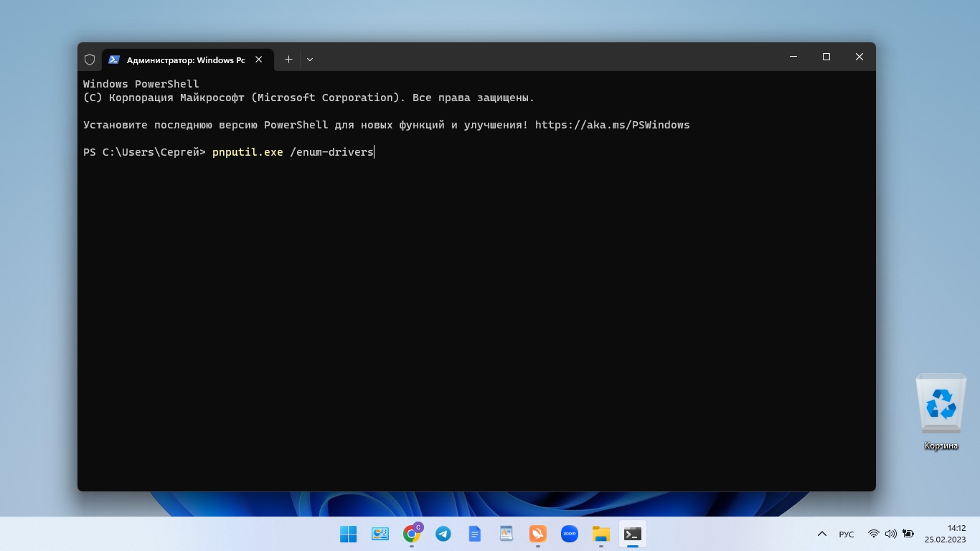The height and width of the screenshot is (551, 980).
Task: Open the Windows Start menu
Action: coord(348,534)
